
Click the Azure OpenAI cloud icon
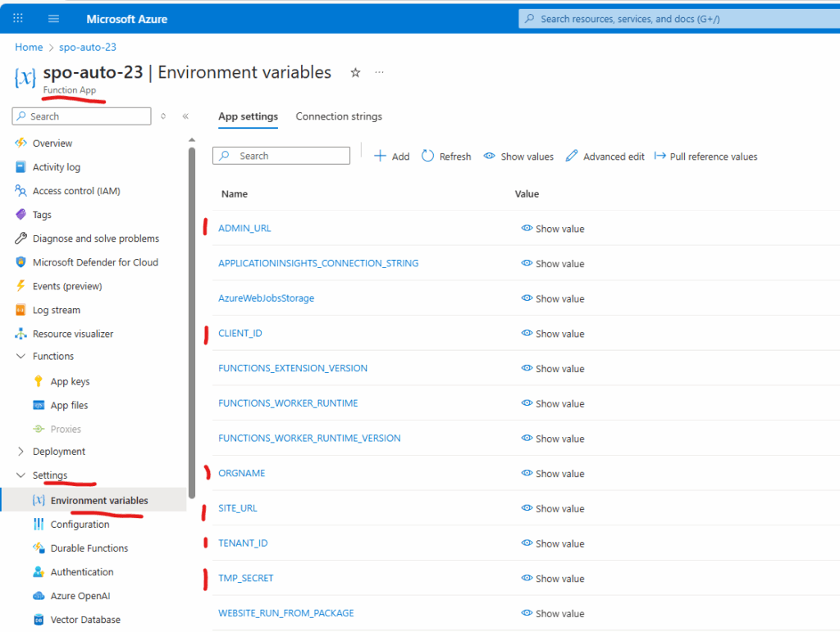pyautogui.click(x=39, y=596)
